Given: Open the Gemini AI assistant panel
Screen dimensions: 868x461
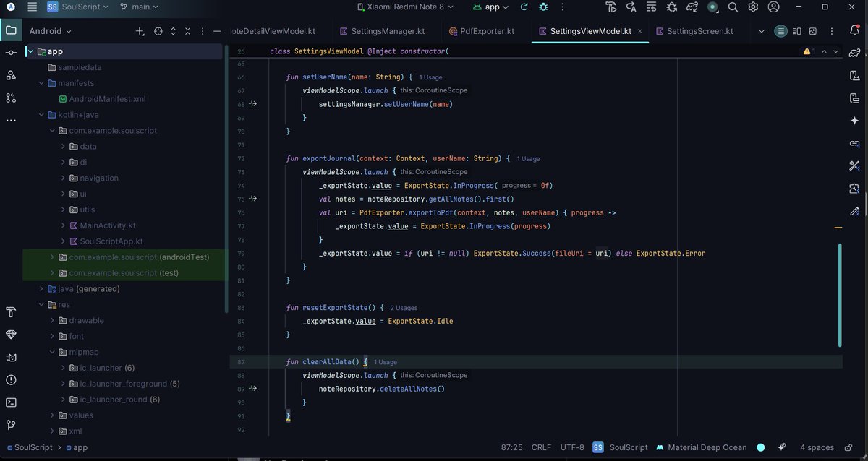Looking at the screenshot, I should point(854,120).
